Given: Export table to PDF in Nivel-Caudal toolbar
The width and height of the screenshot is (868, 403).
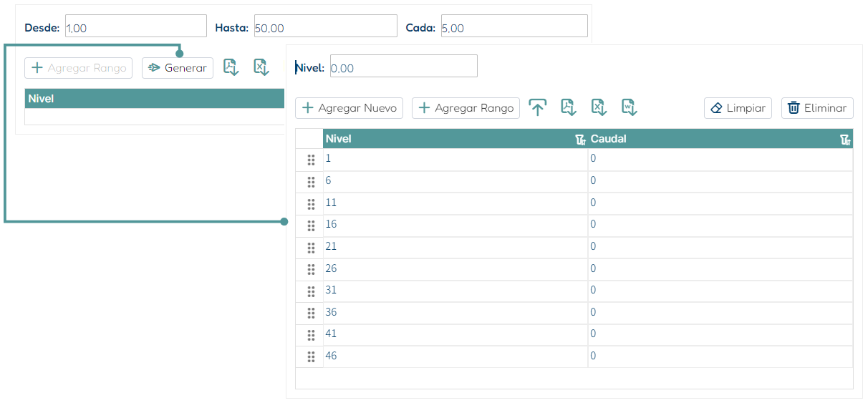Looking at the screenshot, I should pyautogui.click(x=569, y=107).
